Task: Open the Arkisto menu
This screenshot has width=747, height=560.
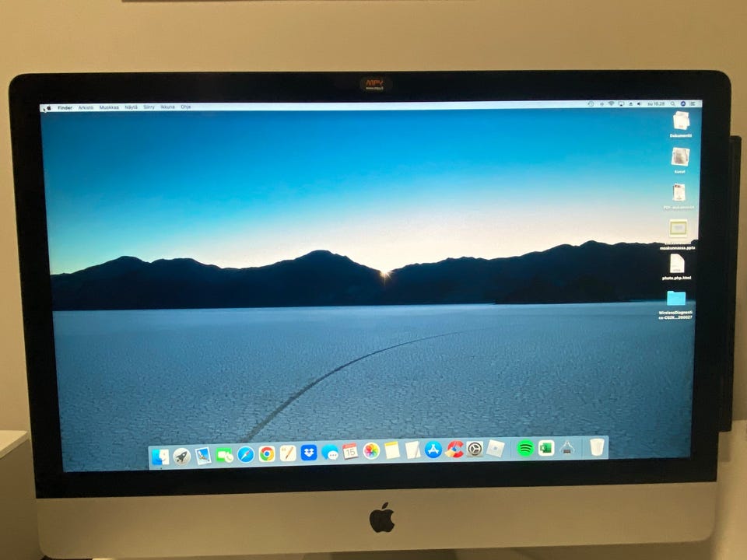Action: tap(86, 107)
